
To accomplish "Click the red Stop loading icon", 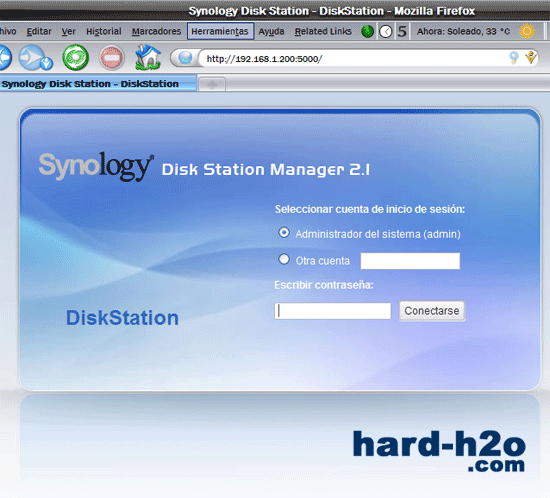I will [x=112, y=58].
